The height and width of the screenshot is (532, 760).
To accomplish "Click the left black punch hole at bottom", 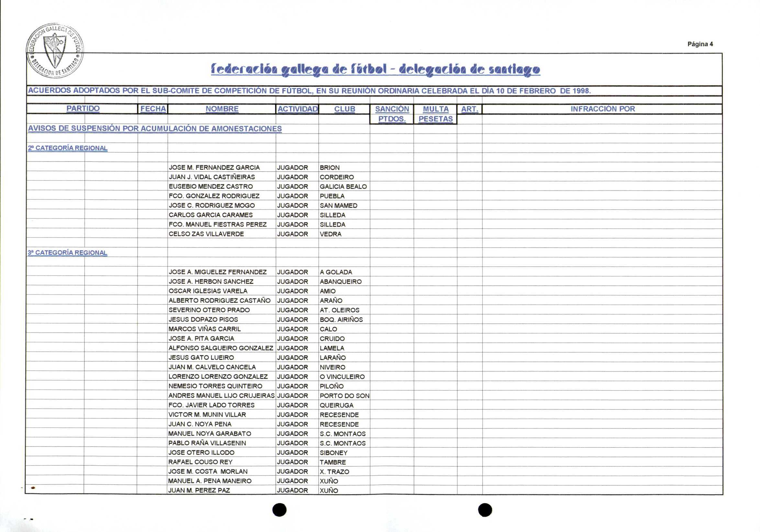I will point(279,510).
